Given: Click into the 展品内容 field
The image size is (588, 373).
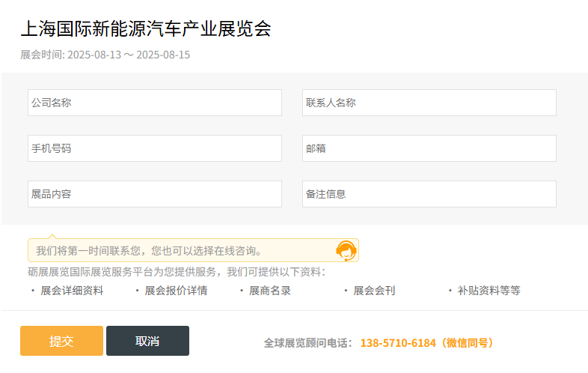Looking at the screenshot, I should (x=155, y=194).
